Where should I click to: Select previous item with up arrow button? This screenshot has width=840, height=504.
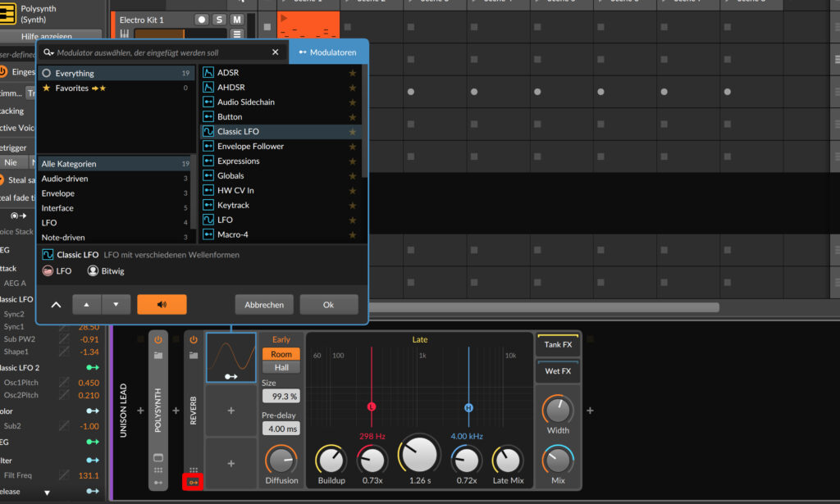tap(87, 304)
